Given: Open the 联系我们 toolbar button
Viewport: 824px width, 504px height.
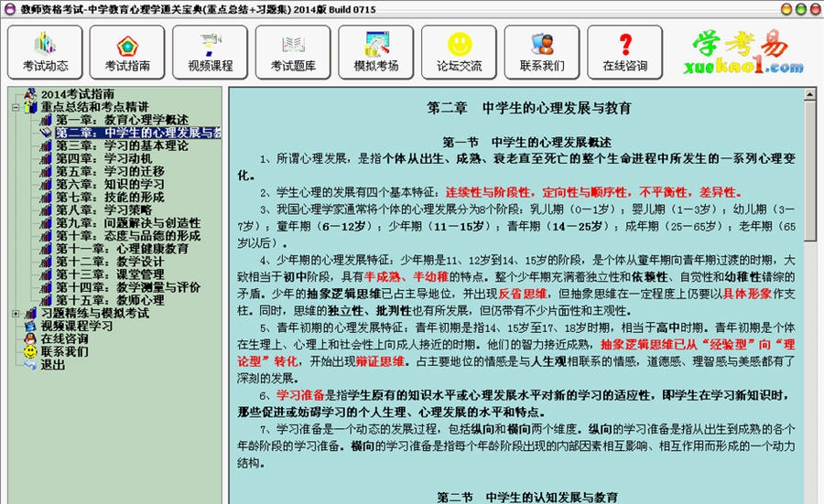Looking at the screenshot, I should [542, 52].
